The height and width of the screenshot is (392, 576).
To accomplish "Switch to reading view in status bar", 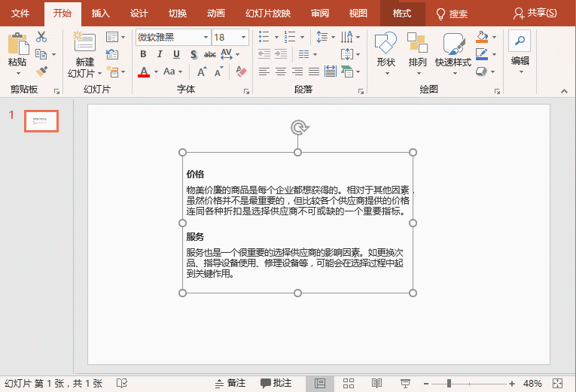I will point(376,383).
